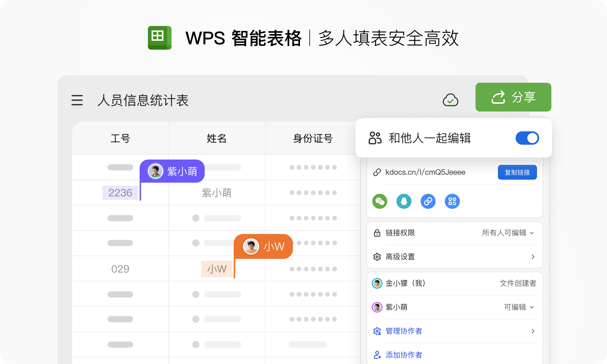607x364 pixels.
Task: Click the cloud sync status icon
Action: [450, 100]
